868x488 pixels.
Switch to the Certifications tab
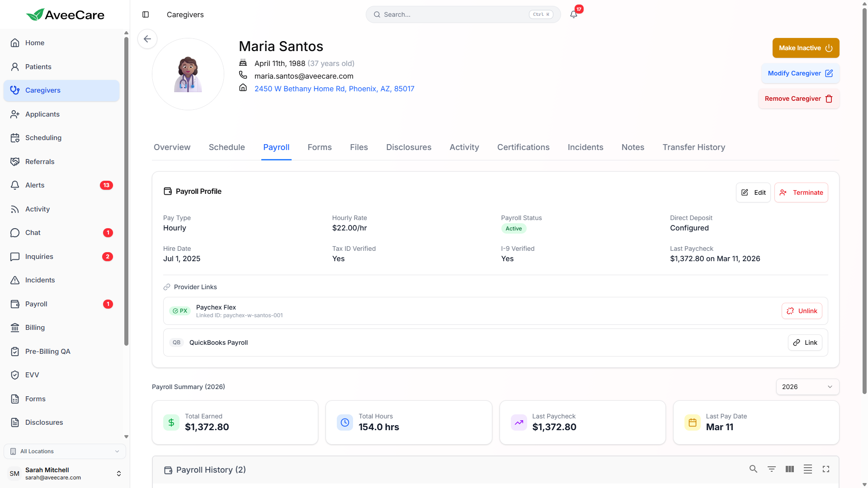(x=523, y=147)
